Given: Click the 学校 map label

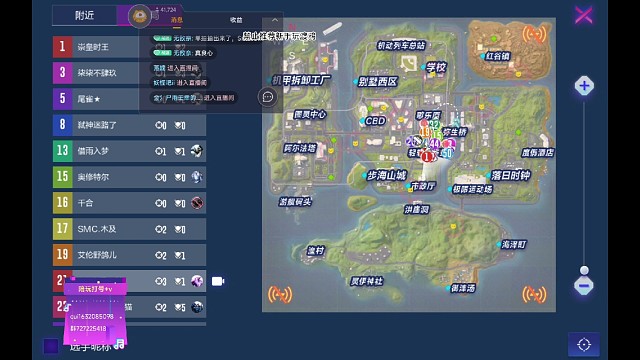Looking at the screenshot, I should click(x=436, y=67).
